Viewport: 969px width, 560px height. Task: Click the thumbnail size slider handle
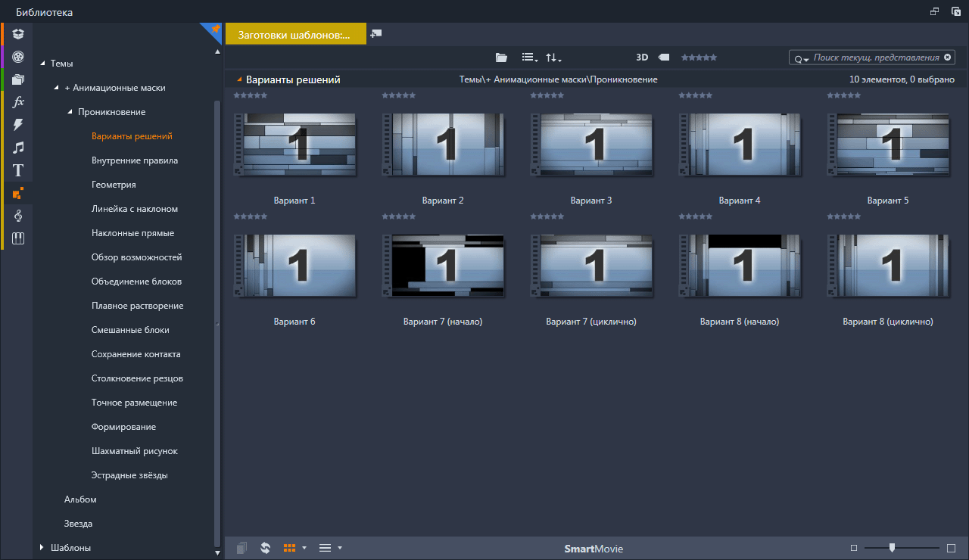(892, 547)
